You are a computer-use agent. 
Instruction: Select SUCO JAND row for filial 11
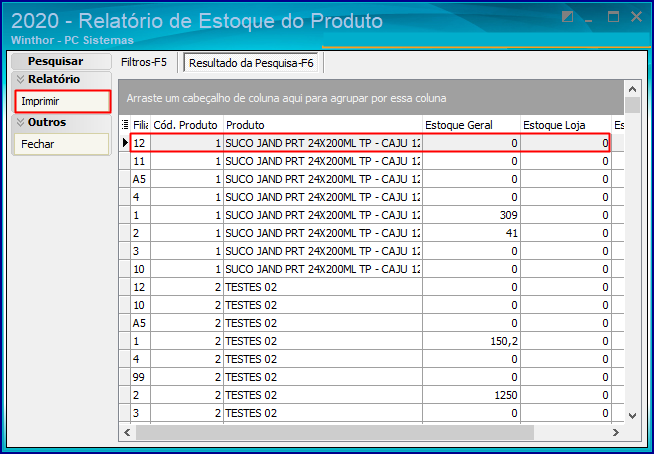pos(371,161)
